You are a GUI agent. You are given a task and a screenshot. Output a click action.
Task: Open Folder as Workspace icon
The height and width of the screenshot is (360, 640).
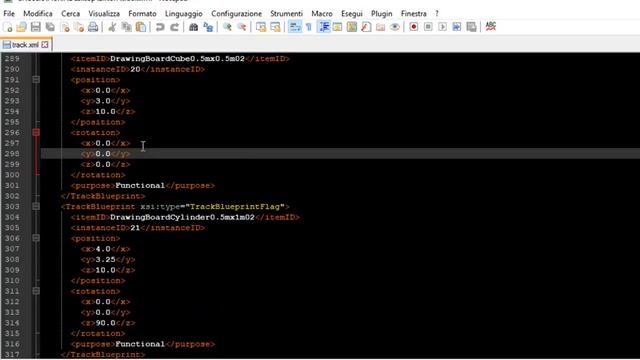click(x=380, y=27)
